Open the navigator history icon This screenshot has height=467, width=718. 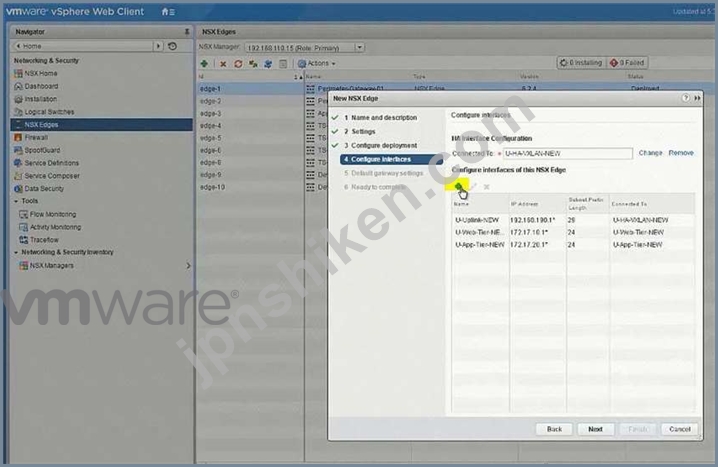pos(173,46)
